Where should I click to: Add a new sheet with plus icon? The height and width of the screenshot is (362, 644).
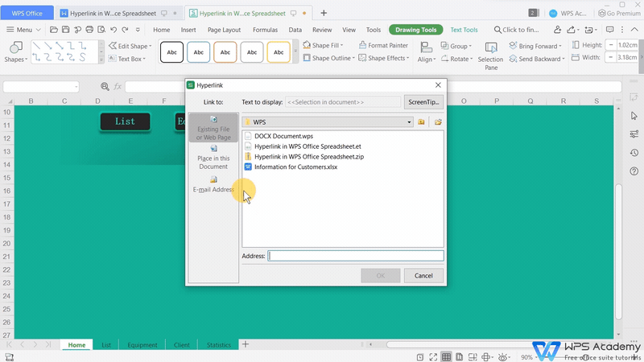click(246, 344)
